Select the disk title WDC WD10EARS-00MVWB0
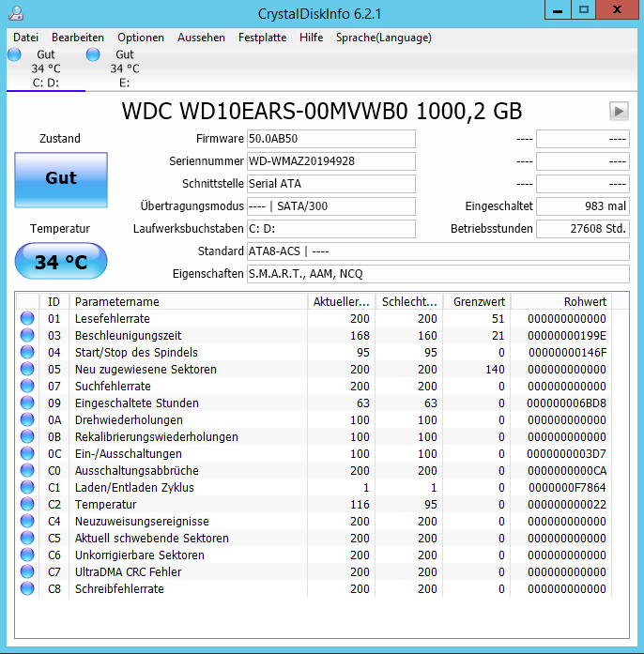The width and height of the screenshot is (644, 654). [x=264, y=112]
